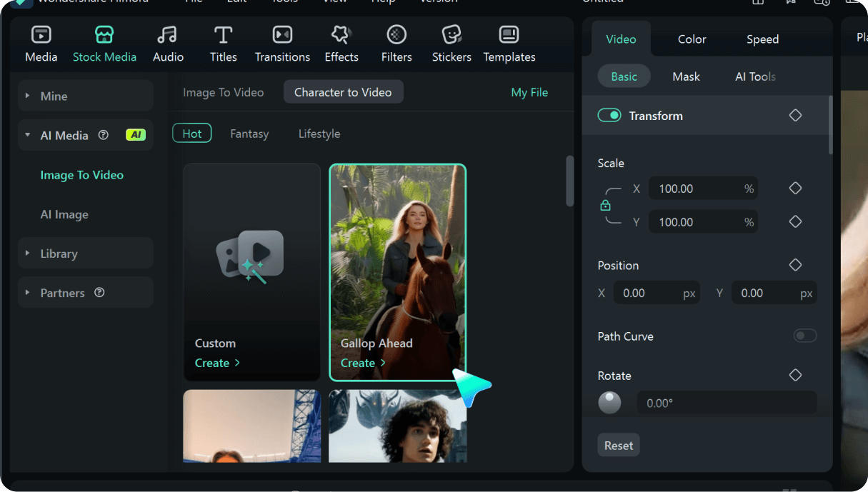Image resolution: width=868 pixels, height=492 pixels.
Task: Click the Custom card video-magic icon
Action: click(x=250, y=256)
